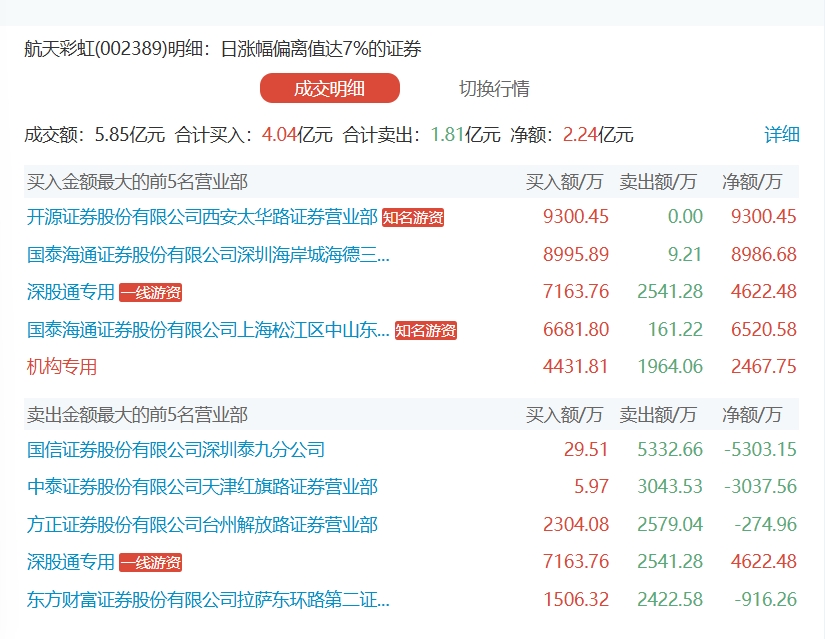Click sell value 0.00 for 开源证券
The image size is (825, 639).
pyautogui.click(x=685, y=217)
